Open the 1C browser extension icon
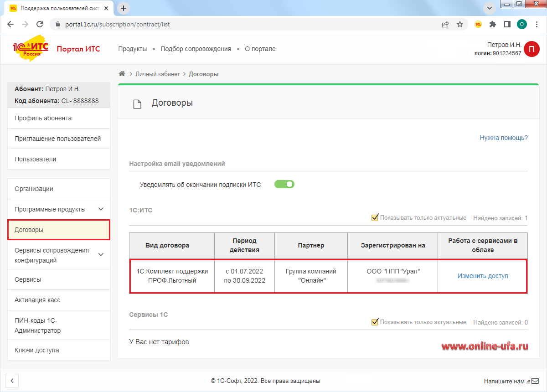 point(478,24)
